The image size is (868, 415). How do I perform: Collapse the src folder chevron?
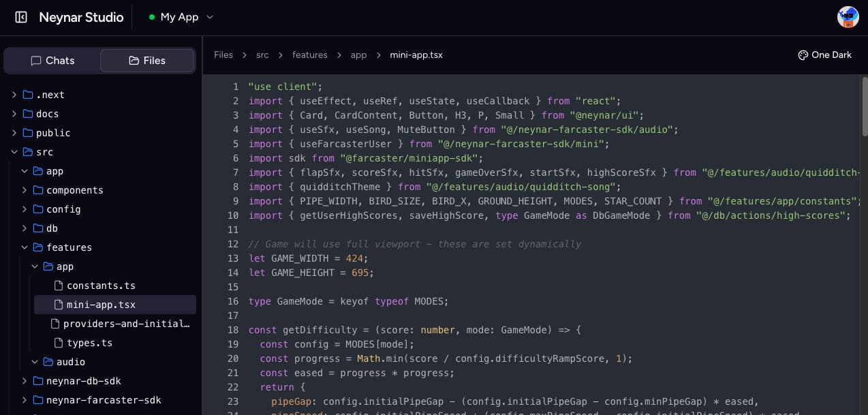(x=14, y=152)
